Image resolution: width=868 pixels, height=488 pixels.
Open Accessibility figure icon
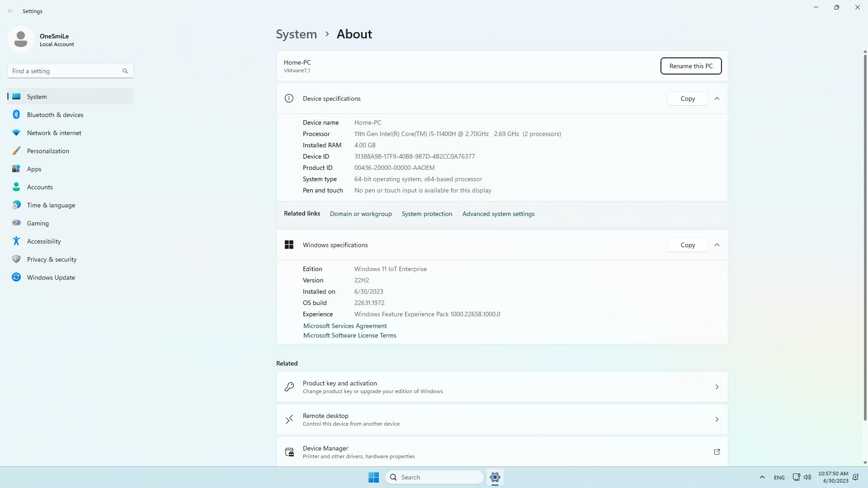[16, 241]
